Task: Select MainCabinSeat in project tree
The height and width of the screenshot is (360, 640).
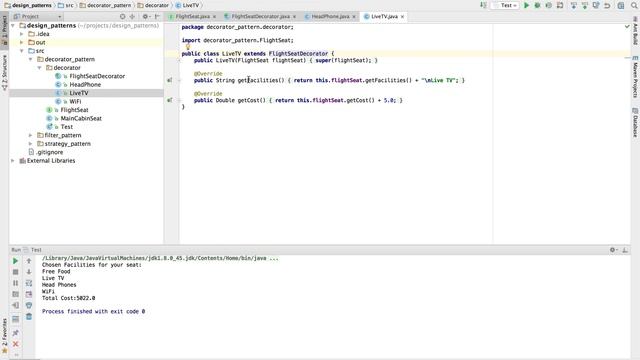Action: coord(81,118)
